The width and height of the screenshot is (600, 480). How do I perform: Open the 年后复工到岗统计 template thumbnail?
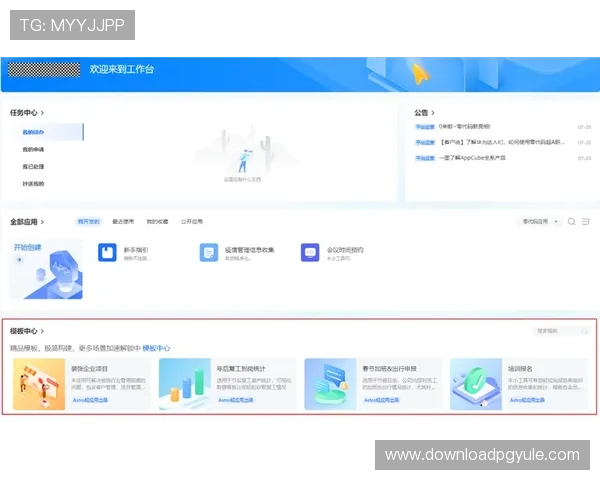(185, 384)
